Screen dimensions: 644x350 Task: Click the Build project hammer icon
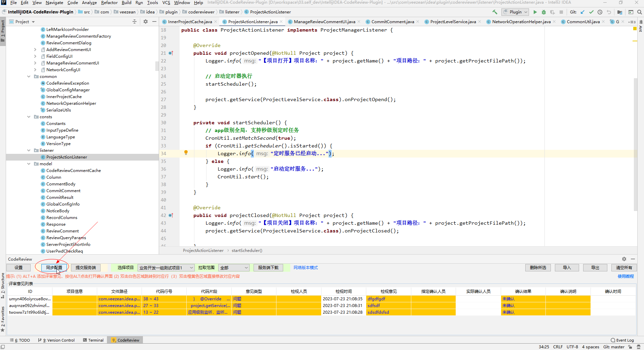[x=495, y=12]
